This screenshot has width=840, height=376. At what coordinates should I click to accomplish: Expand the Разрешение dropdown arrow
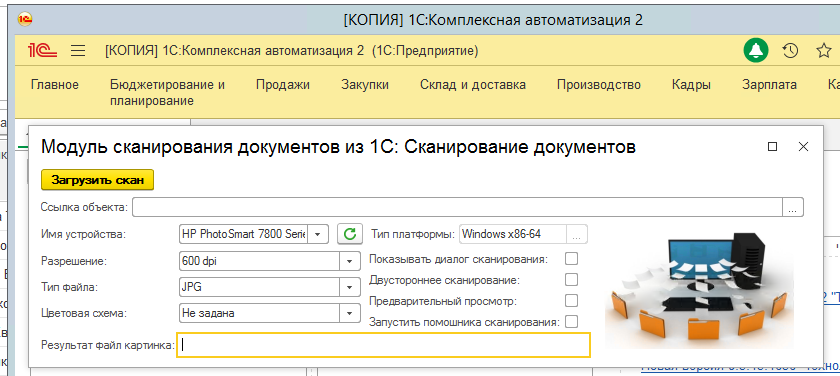tap(350, 261)
